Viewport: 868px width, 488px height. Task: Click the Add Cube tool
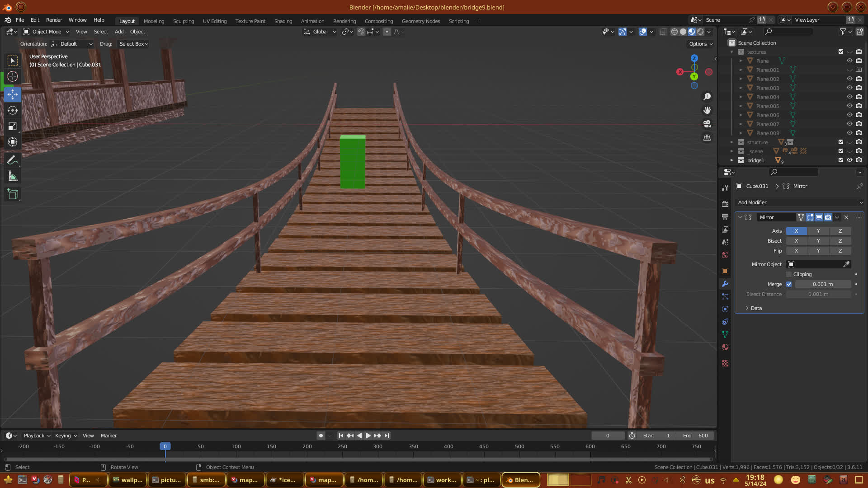tap(13, 194)
